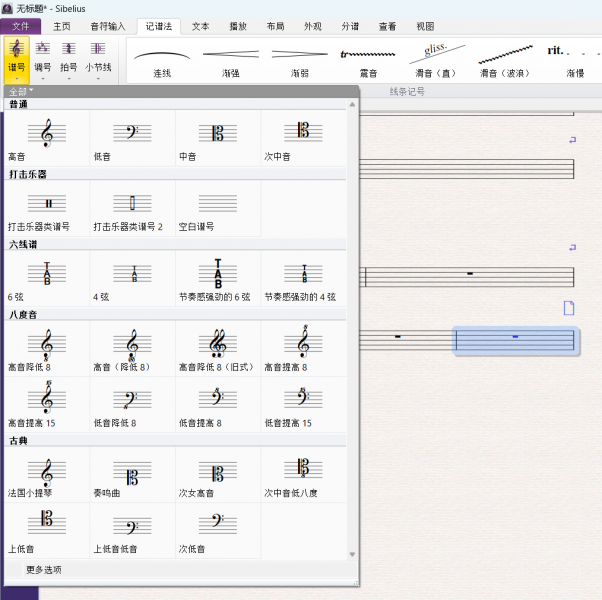
Task: Pick the 打击乐器类谱号 percussion clef
Action: click(47, 208)
